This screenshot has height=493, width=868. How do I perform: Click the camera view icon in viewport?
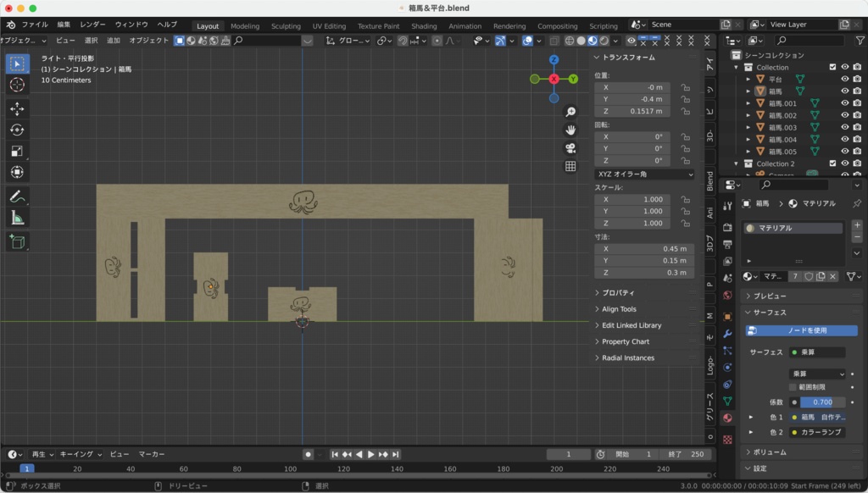[570, 148]
